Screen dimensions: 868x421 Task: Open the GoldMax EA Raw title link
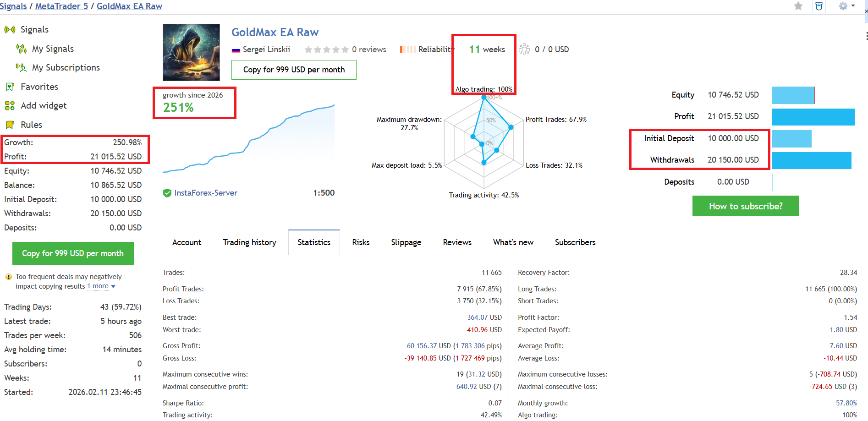click(x=275, y=33)
